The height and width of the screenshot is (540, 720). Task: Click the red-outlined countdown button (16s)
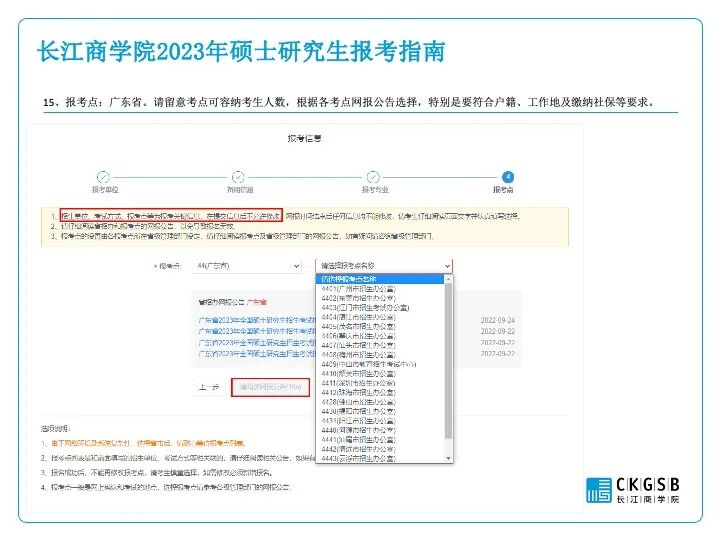coord(270,387)
